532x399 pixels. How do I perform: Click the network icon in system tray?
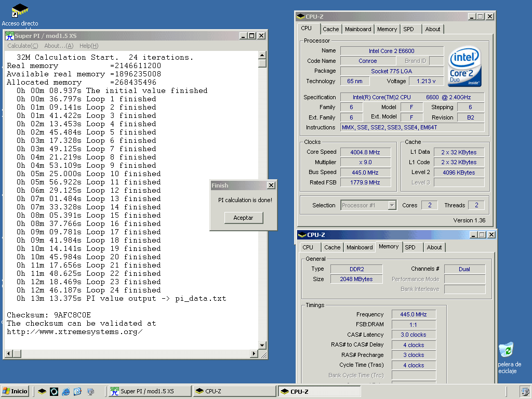click(x=525, y=391)
